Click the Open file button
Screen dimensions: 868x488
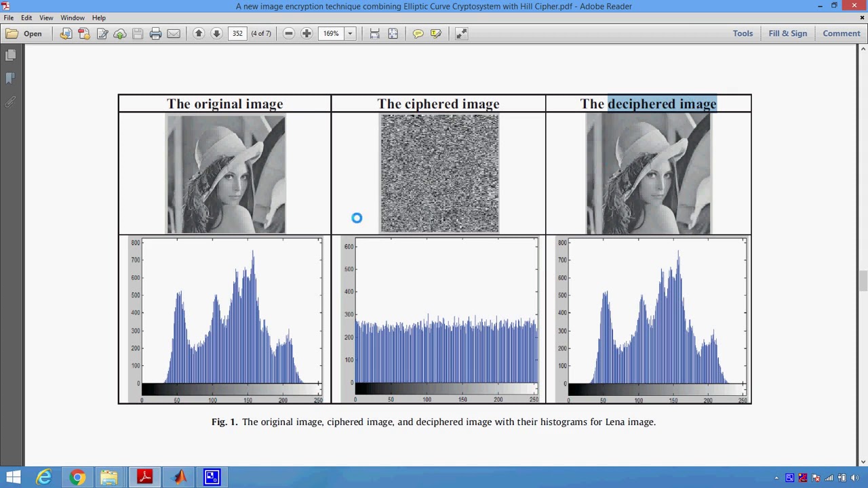(x=24, y=33)
